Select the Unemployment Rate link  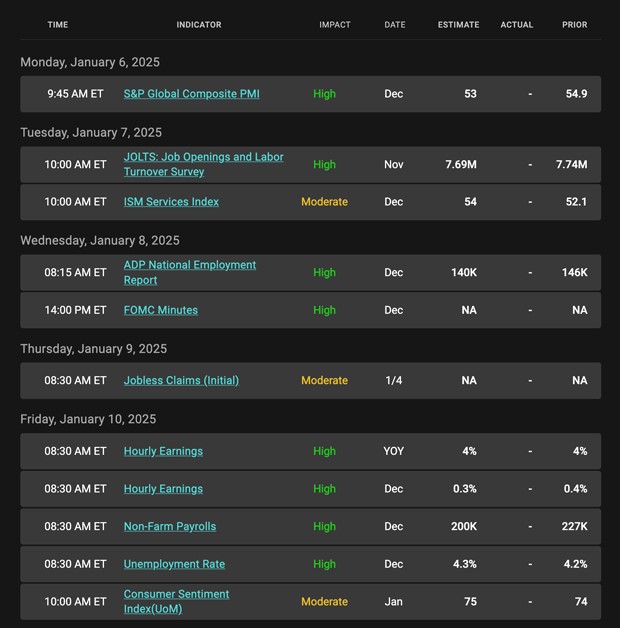point(173,564)
